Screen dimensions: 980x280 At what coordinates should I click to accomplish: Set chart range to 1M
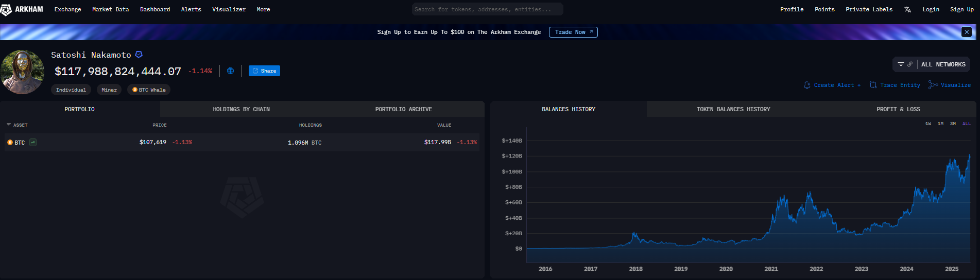pos(940,124)
